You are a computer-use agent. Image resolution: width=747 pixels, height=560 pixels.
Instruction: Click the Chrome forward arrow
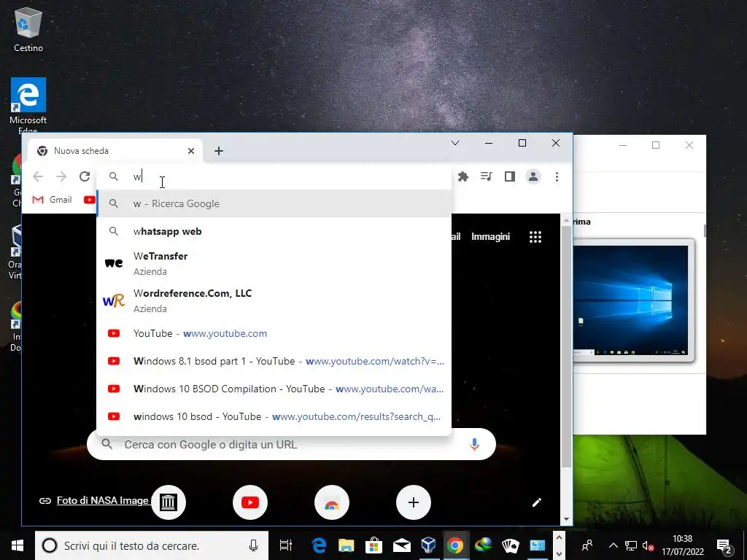click(61, 176)
